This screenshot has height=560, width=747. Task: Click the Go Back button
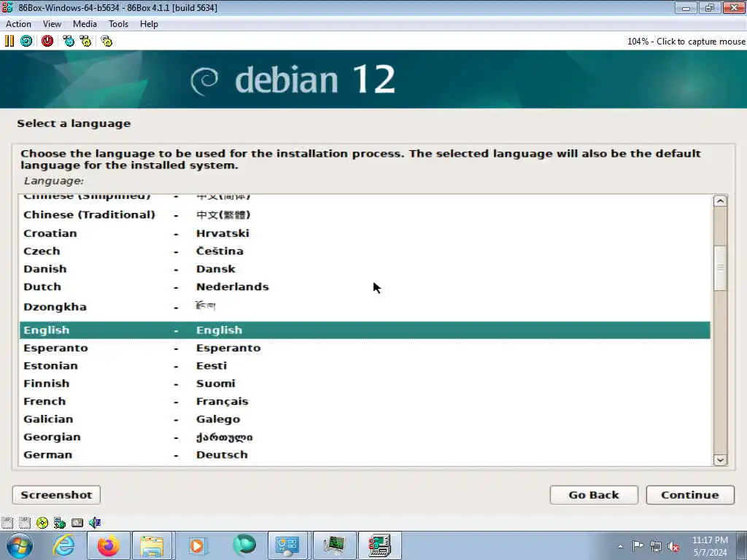coord(594,495)
